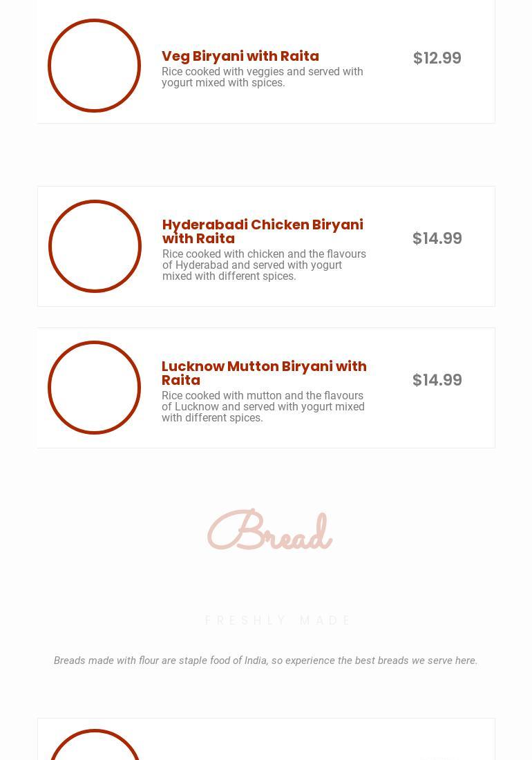Image resolution: width=532 pixels, height=760 pixels.
Task: Click the italic breads intro paragraph
Action: click(265, 661)
